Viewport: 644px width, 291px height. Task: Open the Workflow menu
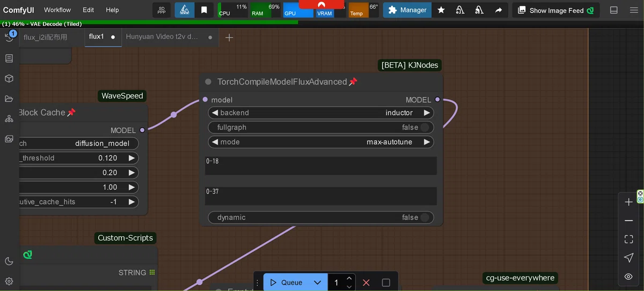pos(57,10)
